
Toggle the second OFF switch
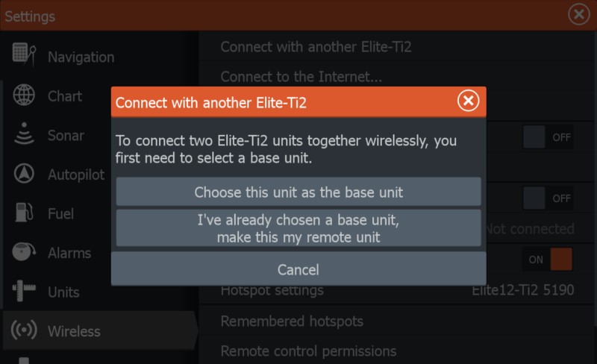(548, 198)
